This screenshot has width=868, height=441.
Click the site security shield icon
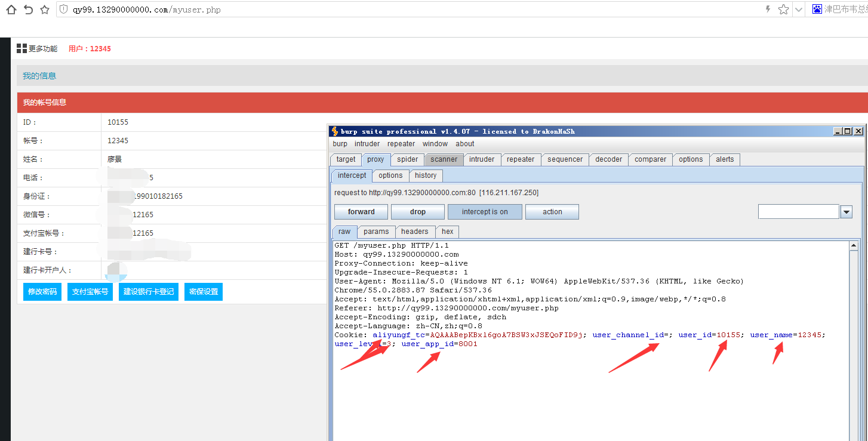point(64,10)
